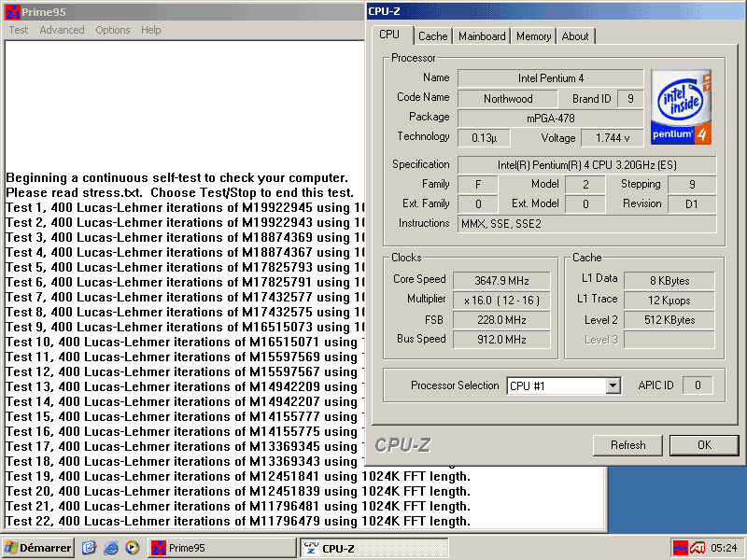The image size is (747, 560).
Task: Click the Stepping value 9
Action: tap(692, 185)
